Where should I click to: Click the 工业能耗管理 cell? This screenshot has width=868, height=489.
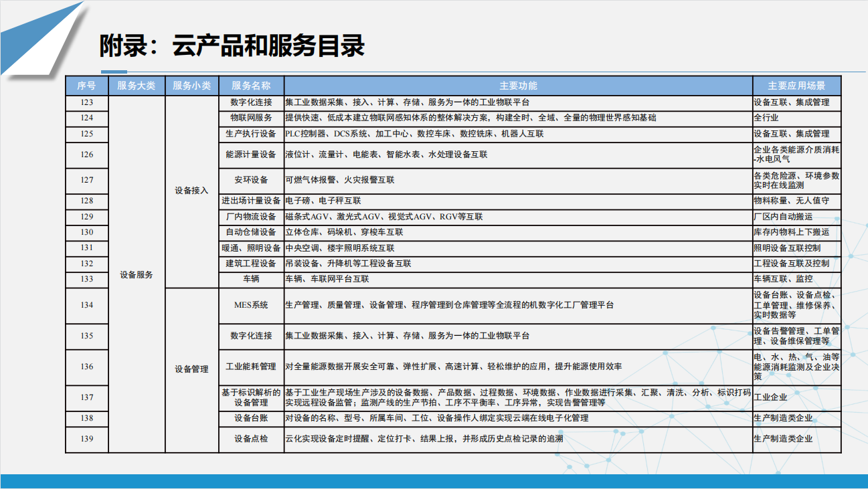point(251,367)
